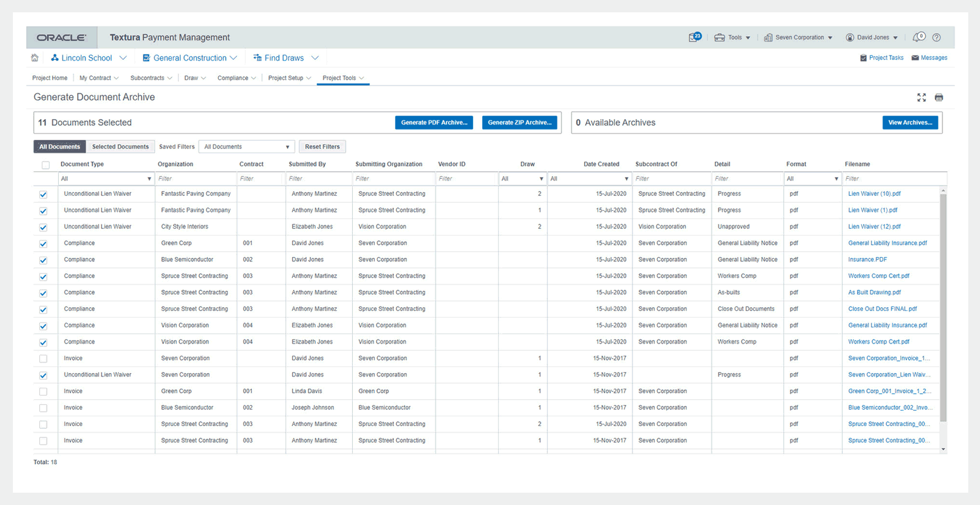The image size is (980, 505).
Task: Click the table's vertical scrollbar
Action: (943, 308)
